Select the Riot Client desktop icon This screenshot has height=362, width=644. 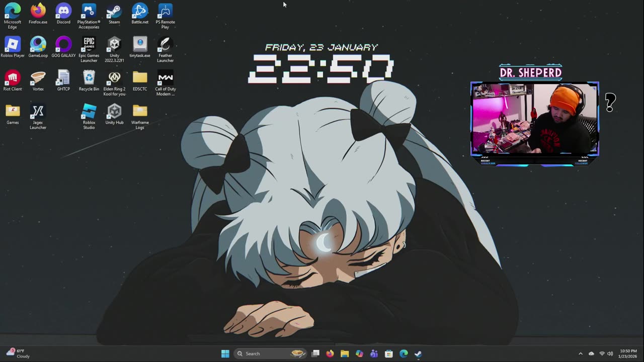point(13,81)
